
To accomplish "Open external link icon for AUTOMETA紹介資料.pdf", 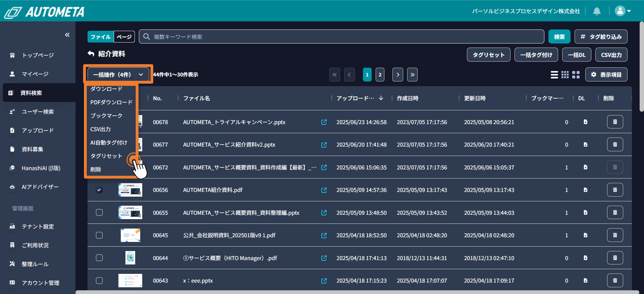I will (324, 190).
